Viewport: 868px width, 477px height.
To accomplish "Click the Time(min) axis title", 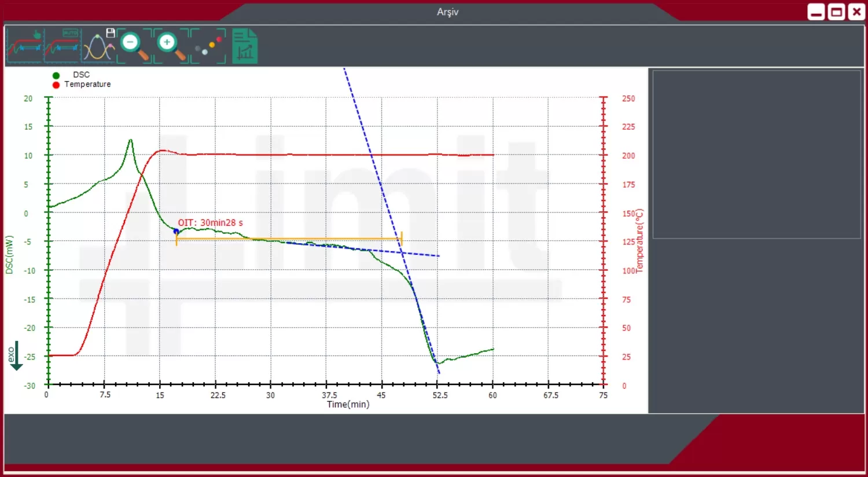I will (x=348, y=404).
